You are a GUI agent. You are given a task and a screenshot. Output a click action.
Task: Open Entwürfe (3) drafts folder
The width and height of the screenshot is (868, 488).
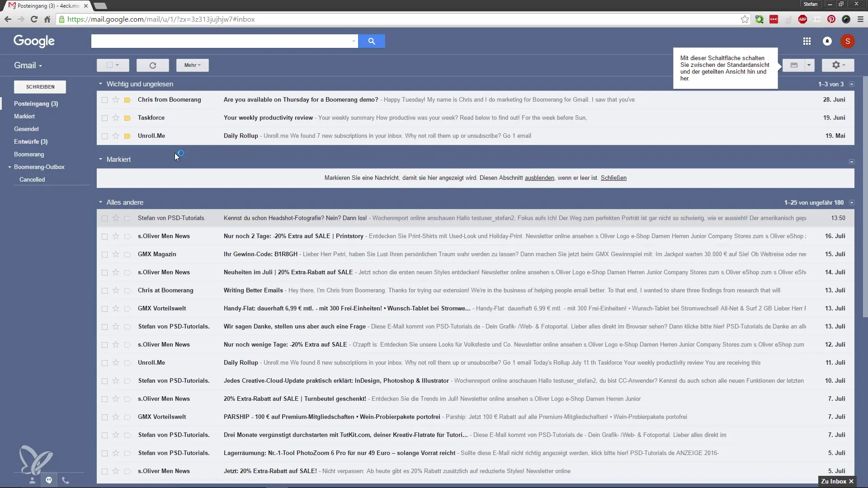[31, 141]
